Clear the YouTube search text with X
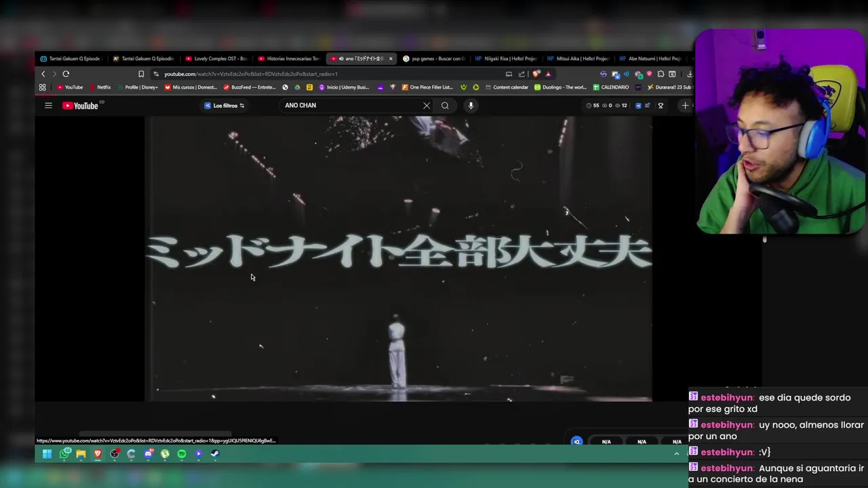This screenshot has height=488, width=868. pos(427,106)
